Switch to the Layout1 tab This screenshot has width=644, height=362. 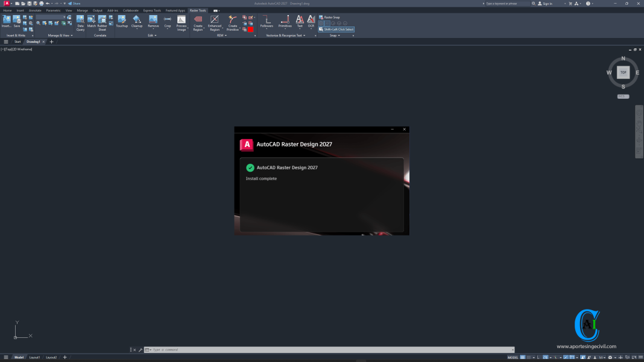(34, 358)
